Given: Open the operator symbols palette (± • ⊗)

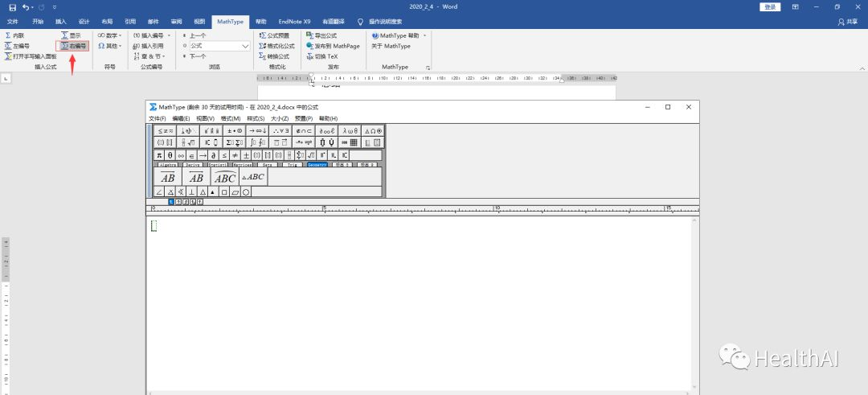Looking at the screenshot, I should tap(235, 131).
